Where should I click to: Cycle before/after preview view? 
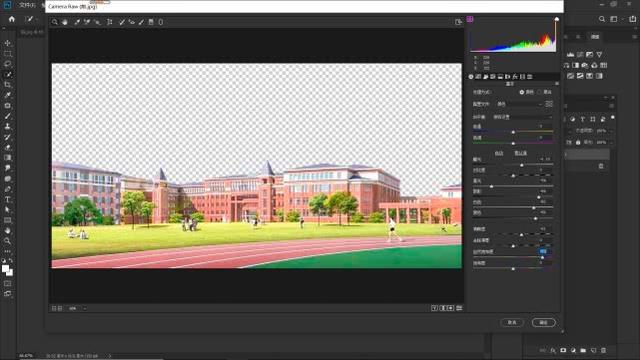click(x=434, y=308)
